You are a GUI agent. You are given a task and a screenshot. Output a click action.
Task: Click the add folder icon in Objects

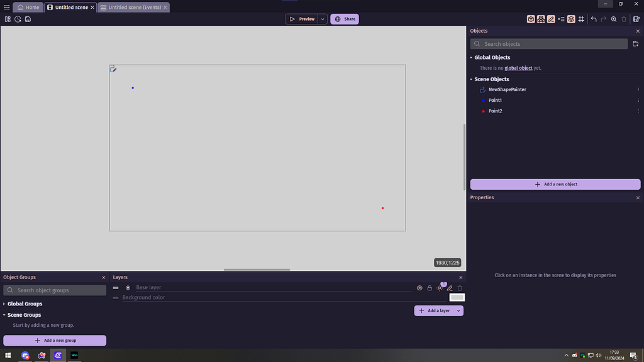click(635, 44)
